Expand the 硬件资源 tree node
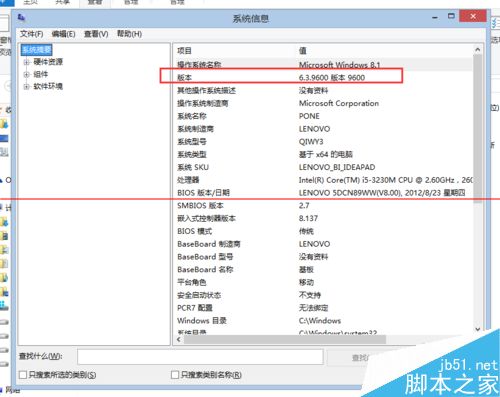Image resolution: width=500 pixels, height=397 pixels. point(27,62)
